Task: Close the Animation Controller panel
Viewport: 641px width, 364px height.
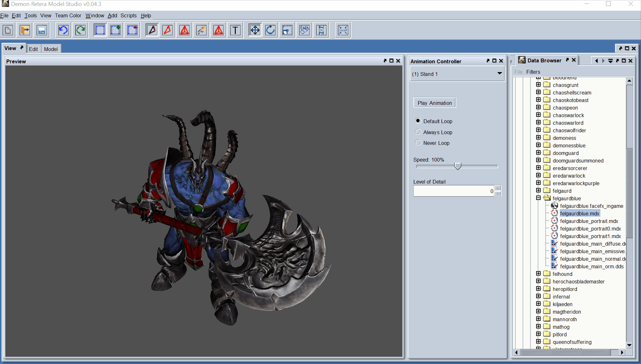Action: click(501, 61)
